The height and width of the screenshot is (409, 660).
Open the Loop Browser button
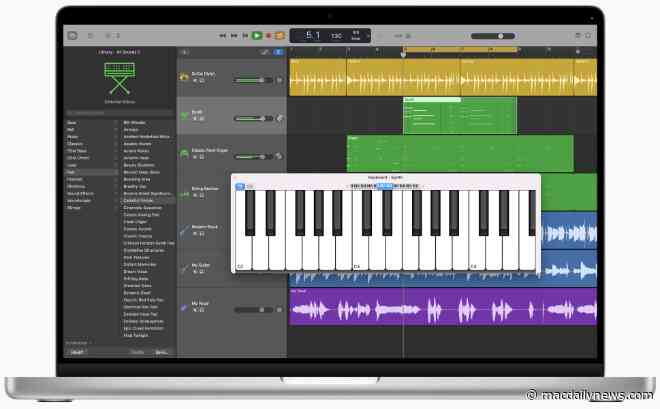coord(588,36)
